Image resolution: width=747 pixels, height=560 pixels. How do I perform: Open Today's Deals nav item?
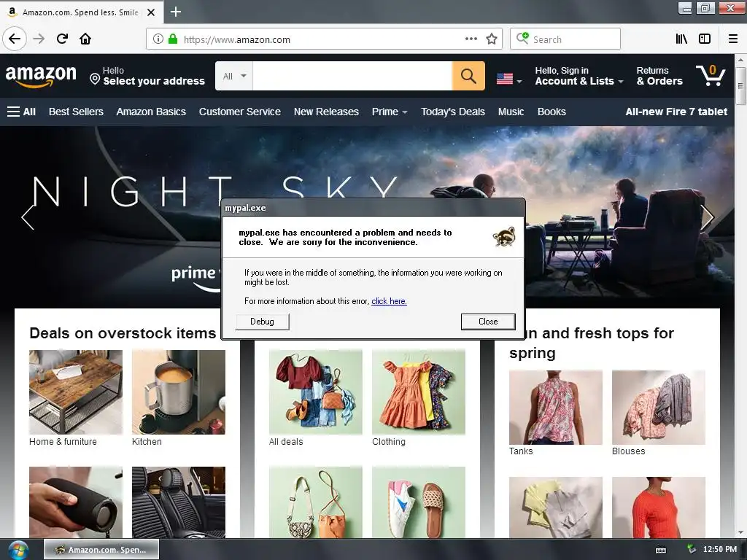[x=452, y=112]
